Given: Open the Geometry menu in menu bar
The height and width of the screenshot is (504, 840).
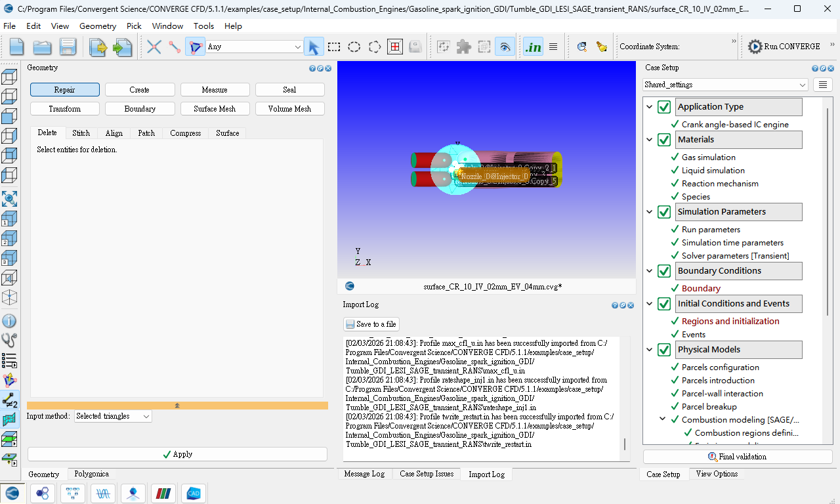Looking at the screenshot, I should click(98, 26).
